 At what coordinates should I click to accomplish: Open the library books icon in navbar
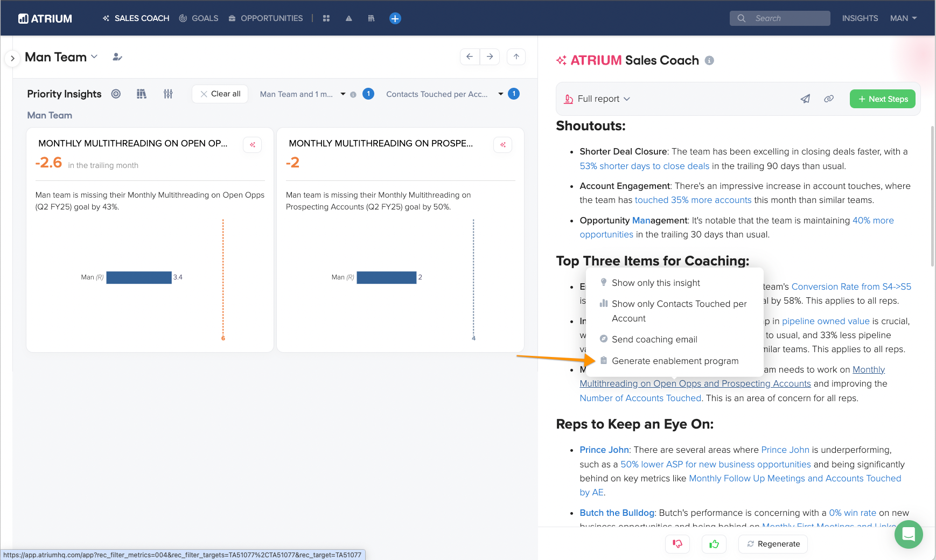coord(371,18)
